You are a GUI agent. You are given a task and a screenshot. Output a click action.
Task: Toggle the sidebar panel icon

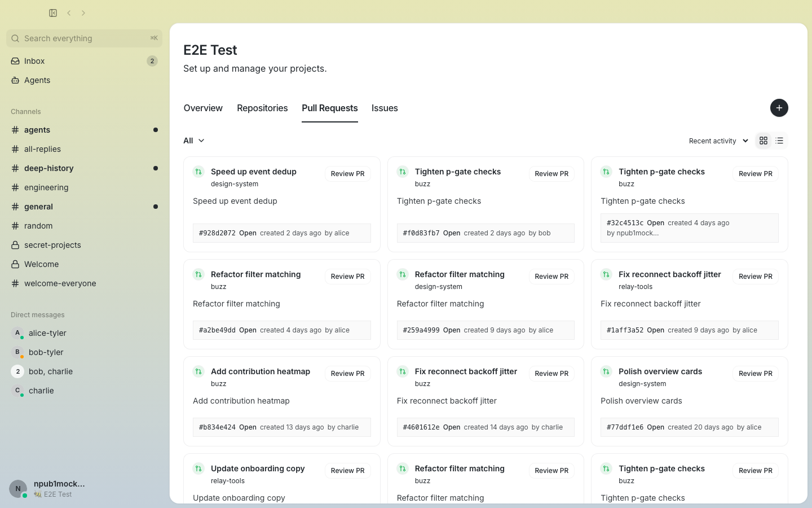tap(53, 13)
